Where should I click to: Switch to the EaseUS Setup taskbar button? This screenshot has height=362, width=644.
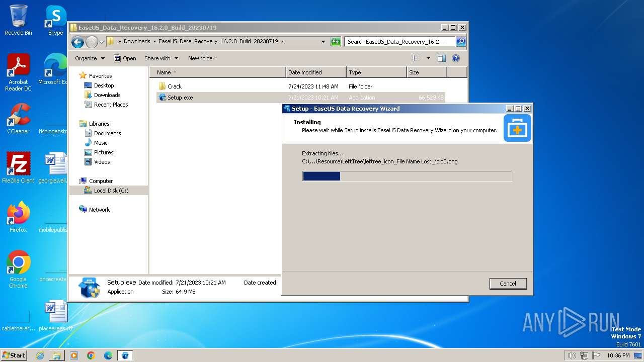(x=125, y=355)
